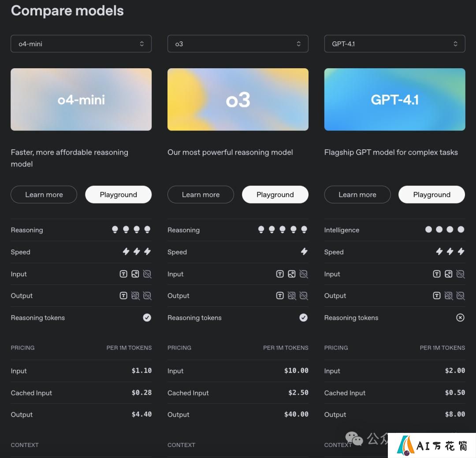Click Reasoning tokens label in GPT-4.1 column
This screenshot has height=458, width=476.
pos(351,318)
